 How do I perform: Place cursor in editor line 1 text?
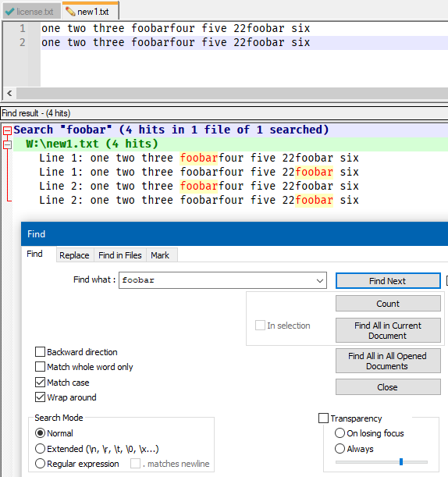click(176, 29)
